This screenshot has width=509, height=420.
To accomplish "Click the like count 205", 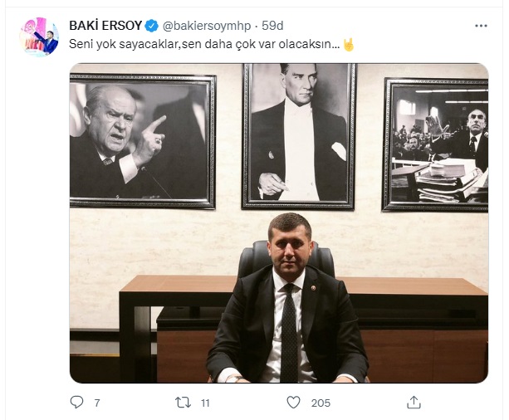I will [320, 403].
